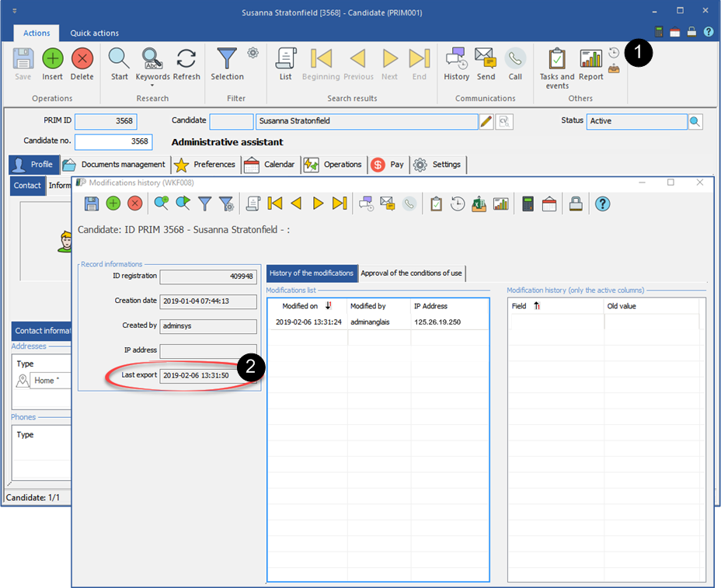
Task: Click the Insert icon in main ribbon
Action: 52,59
